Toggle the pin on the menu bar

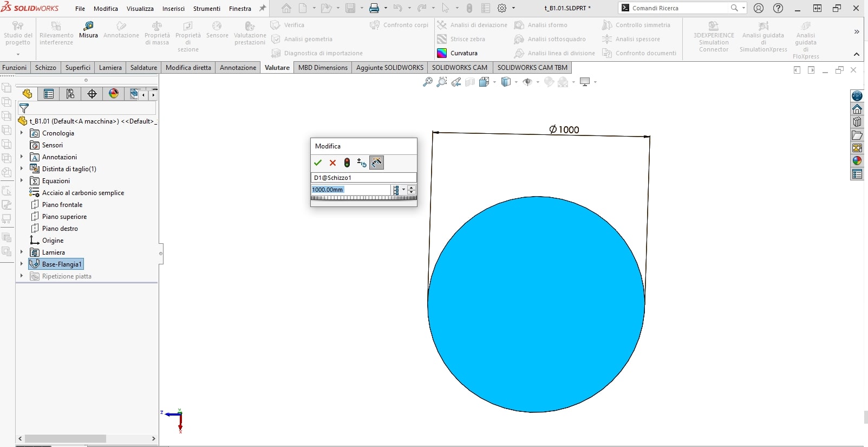(263, 8)
